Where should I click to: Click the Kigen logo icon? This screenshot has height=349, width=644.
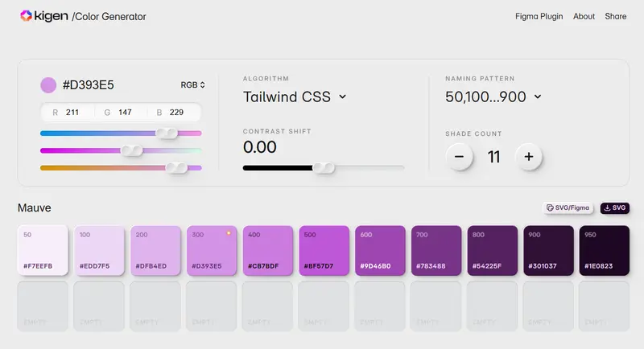coord(26,16)
